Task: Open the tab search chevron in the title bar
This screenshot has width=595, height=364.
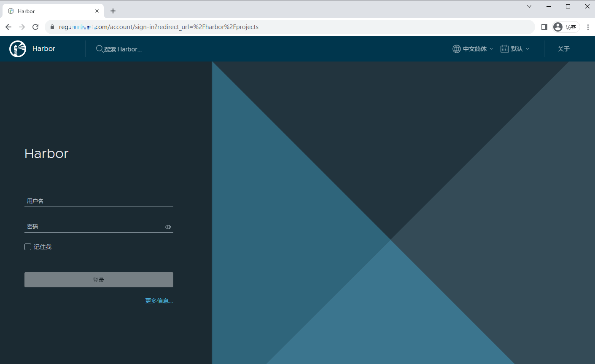Action: pos(529,6)
